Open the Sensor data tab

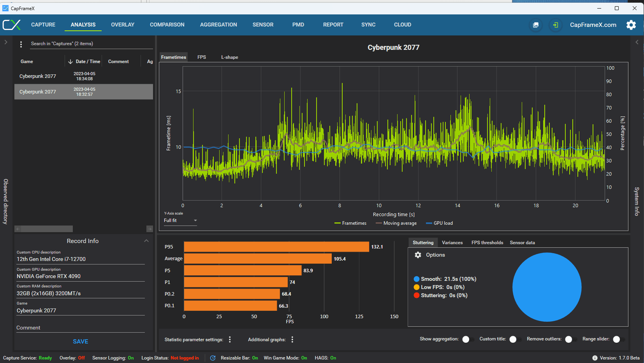click(523, 243)
